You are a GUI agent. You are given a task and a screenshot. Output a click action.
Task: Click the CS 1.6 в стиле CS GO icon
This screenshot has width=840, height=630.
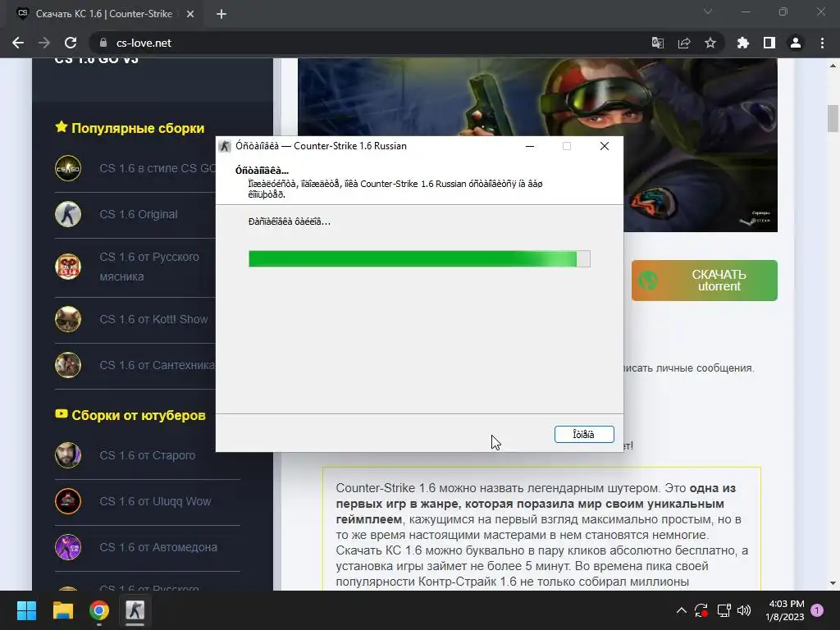coord(68,168)
